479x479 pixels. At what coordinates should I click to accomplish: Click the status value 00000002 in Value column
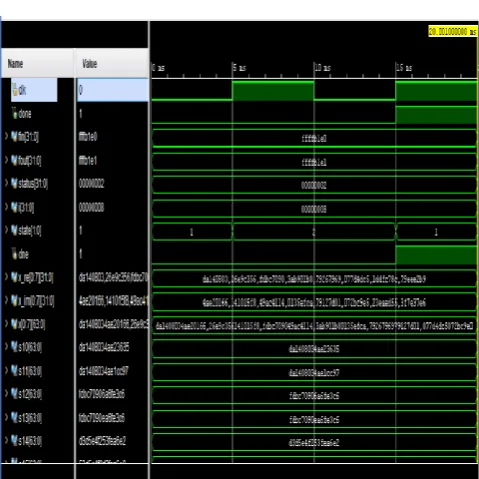(91, 183)
